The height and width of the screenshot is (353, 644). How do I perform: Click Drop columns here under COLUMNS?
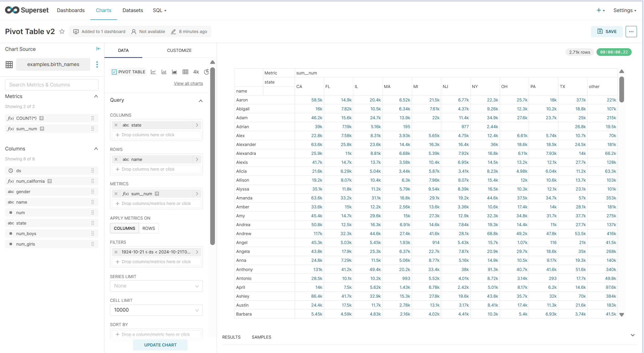point(156,135)
